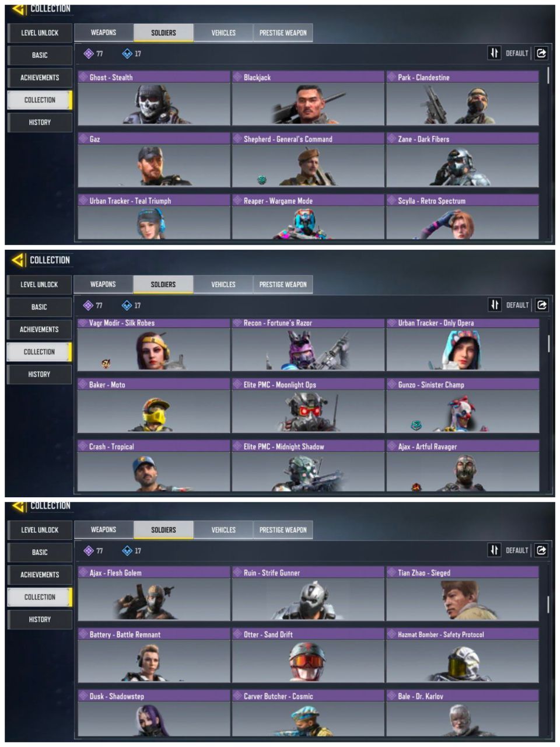Pick the Otter - Sand Drift soldier

coord(308,655)
